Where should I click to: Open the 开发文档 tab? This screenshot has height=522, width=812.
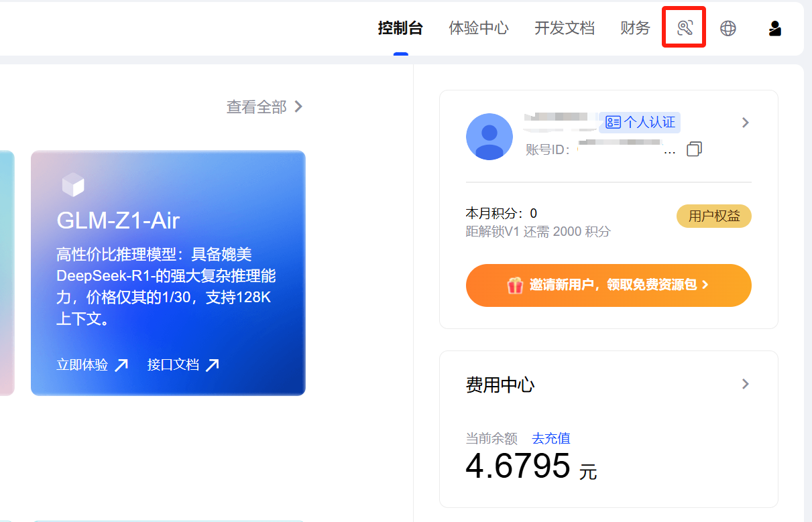(565, 28)
